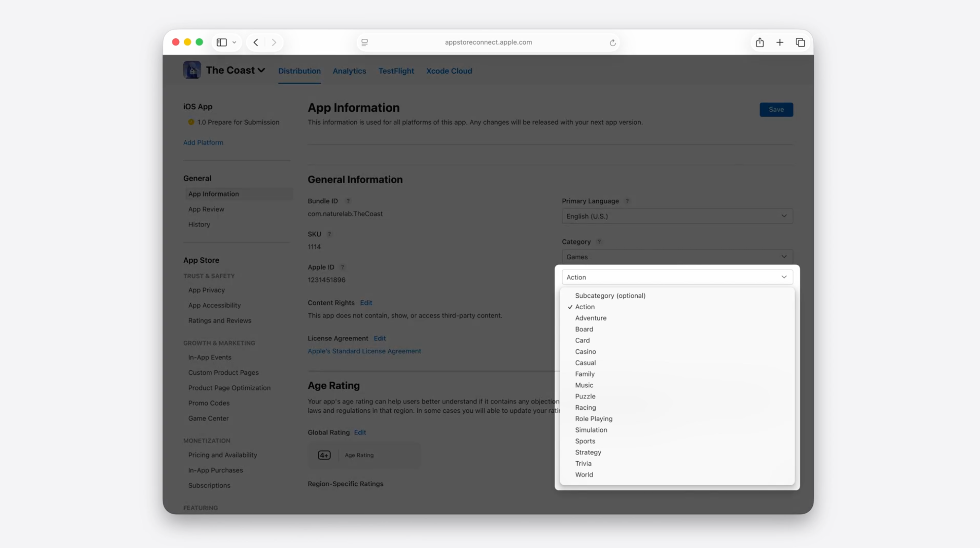980x548 pixels.
Task: Click the Bundle ID help question mark
Action: (x=348, y=201)
